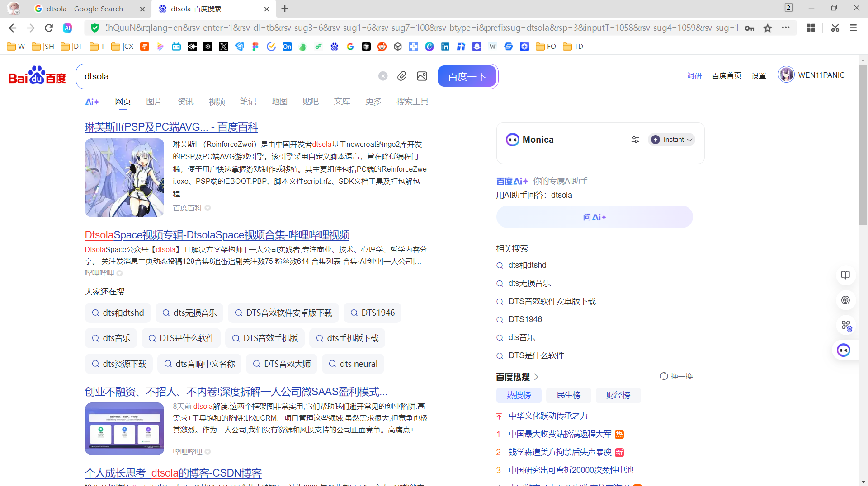
Task: Open DtsolaSpace bilibili video result link
Action: 217,235
